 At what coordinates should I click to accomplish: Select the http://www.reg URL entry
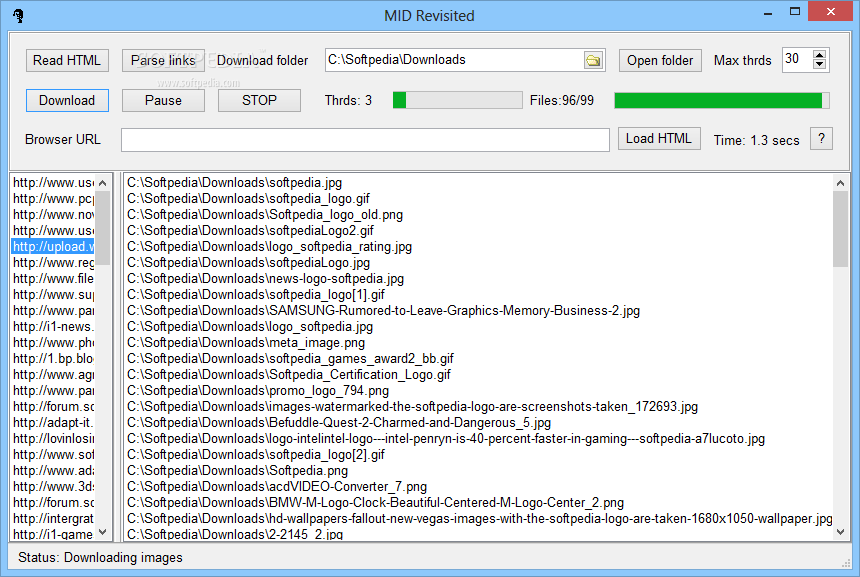pyautogui.click(x=53, y=263)
